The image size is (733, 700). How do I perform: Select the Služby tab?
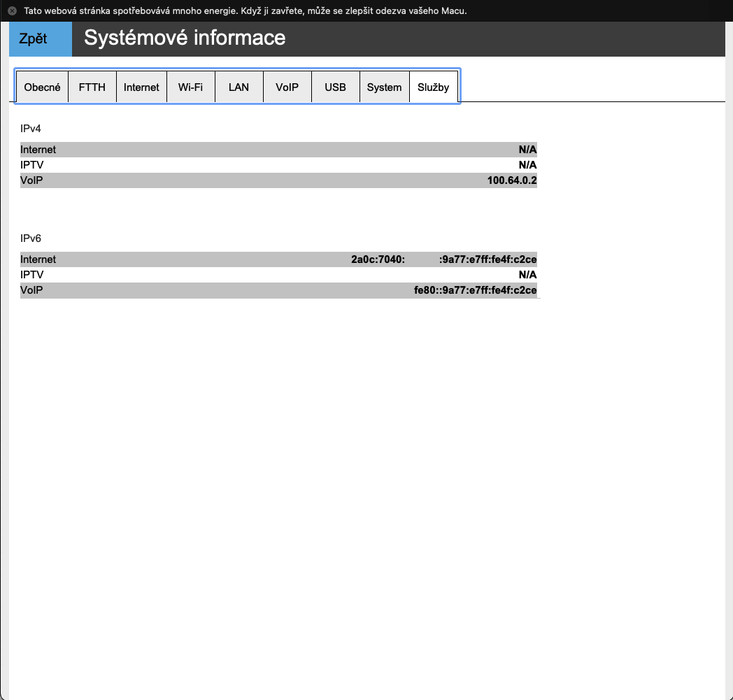pos(434,87)
